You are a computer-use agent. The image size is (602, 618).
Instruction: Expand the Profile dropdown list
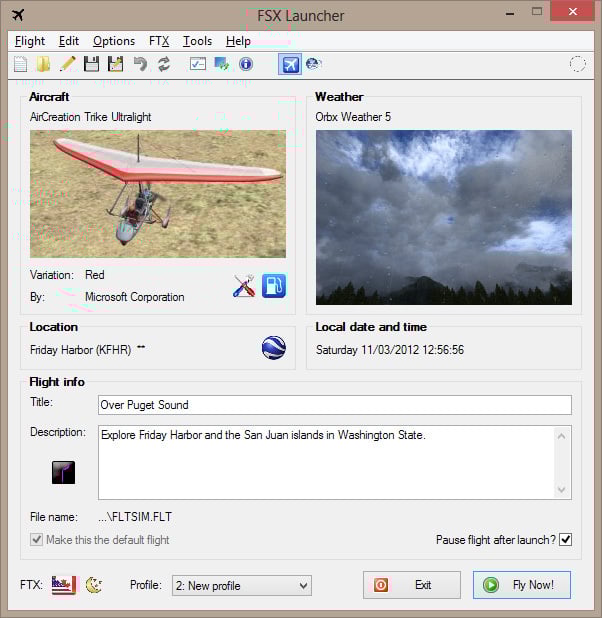pyautogui.click(x=303, y=586)
